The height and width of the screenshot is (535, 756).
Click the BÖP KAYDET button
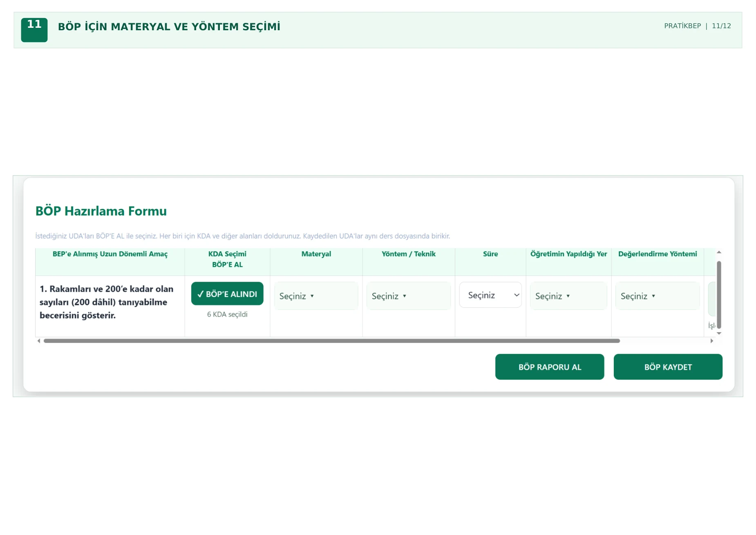tap(668, 367)
